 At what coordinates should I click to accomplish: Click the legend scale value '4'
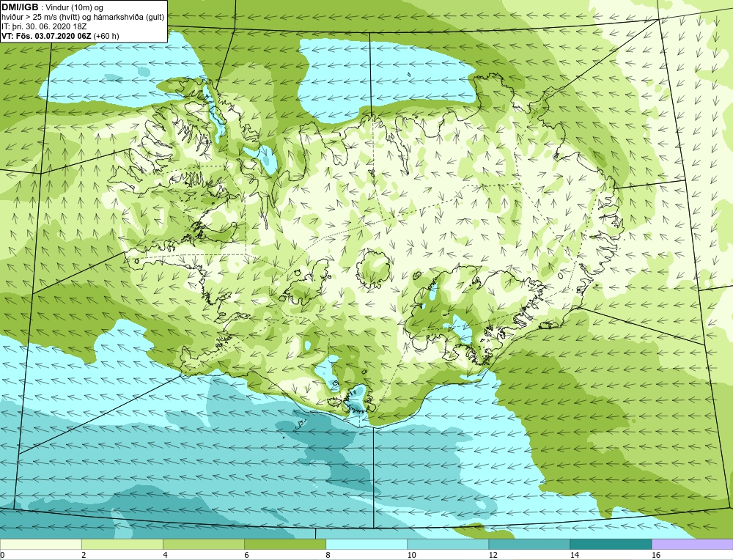click(x=165, y=555)
